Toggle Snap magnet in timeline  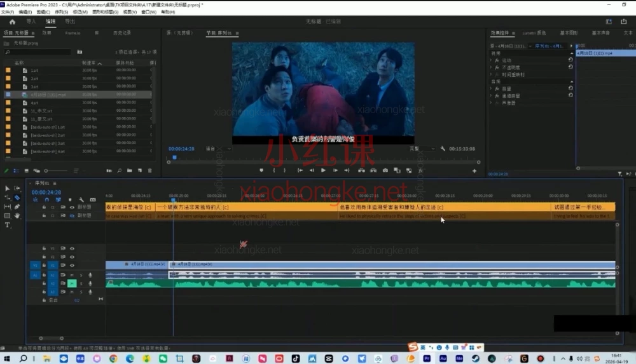[46, 200]
